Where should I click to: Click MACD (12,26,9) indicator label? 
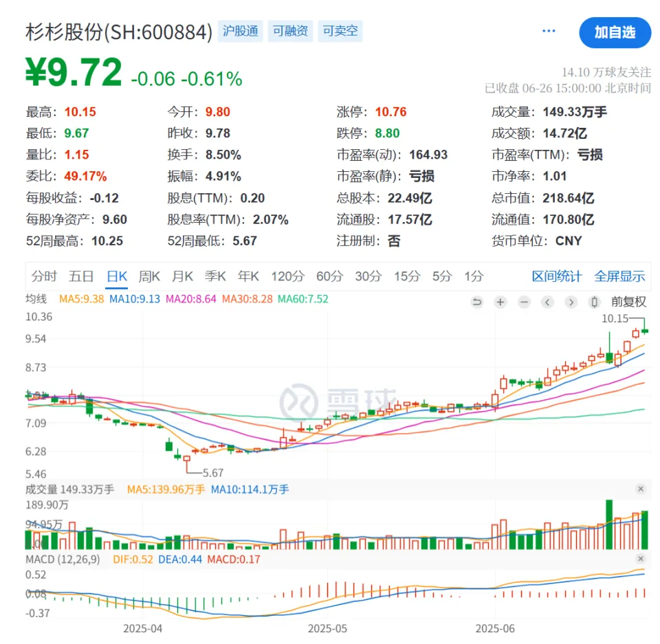point(63,559)
